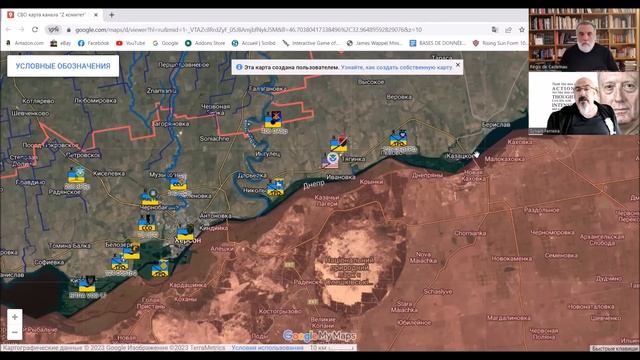
Task: Select the red-black flag marker above Тягинка
Action: point(339,144)
